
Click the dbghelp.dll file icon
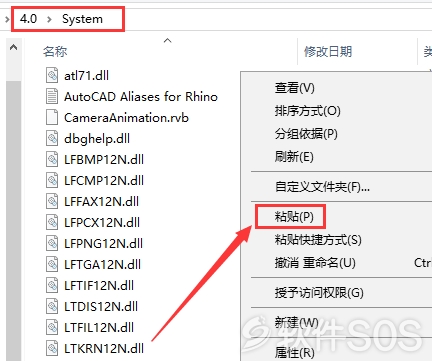click(x=52, y=138)
